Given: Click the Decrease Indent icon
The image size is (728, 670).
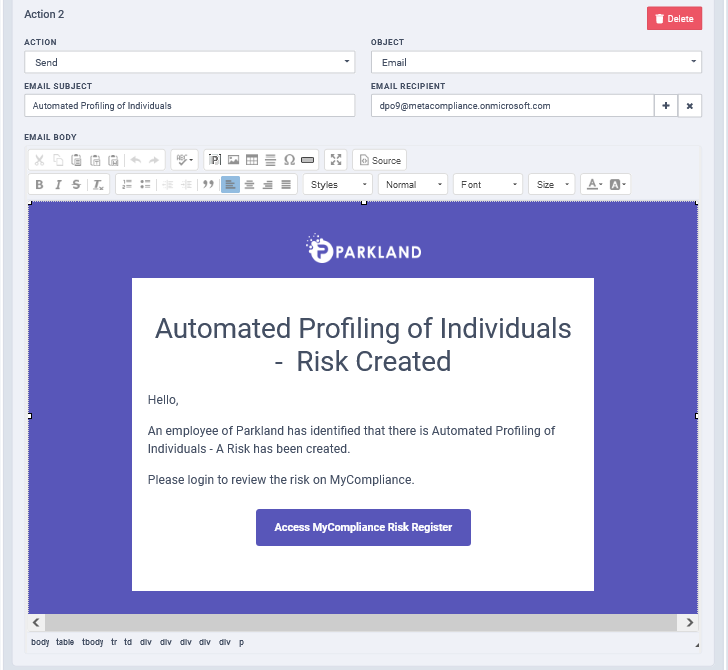Looking at the screenshot, I should pos(168,185).
